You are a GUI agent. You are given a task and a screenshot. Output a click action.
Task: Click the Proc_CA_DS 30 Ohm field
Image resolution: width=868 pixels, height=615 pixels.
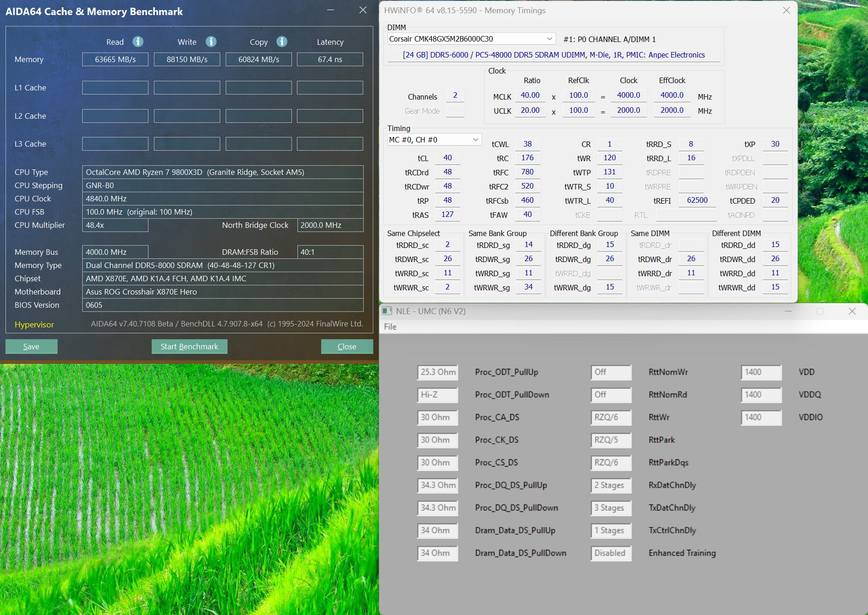tap(438, 417)
